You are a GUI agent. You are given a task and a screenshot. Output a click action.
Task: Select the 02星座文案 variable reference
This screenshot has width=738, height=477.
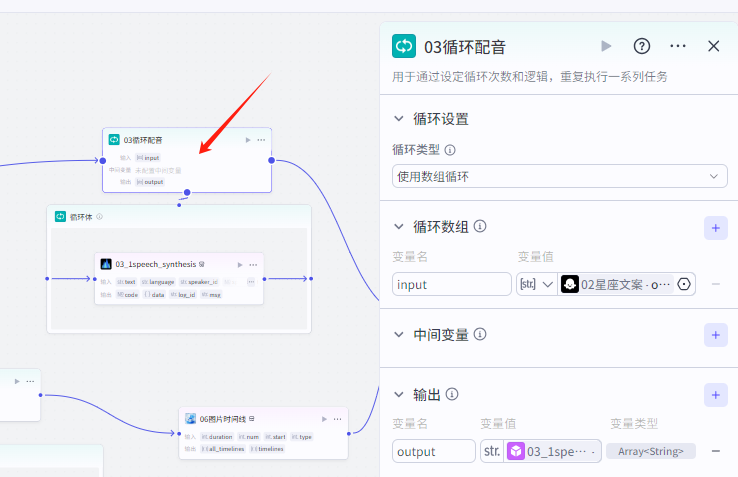click(617, 284)
